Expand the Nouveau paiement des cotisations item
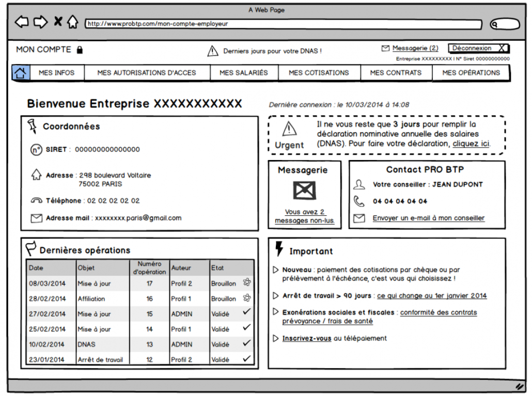 tap(276, 270)
